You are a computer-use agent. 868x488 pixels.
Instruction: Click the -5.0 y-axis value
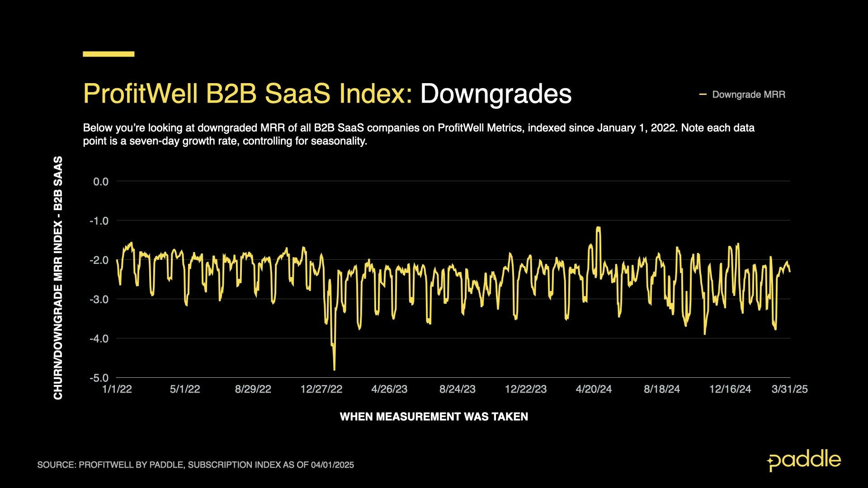point(99,378)
